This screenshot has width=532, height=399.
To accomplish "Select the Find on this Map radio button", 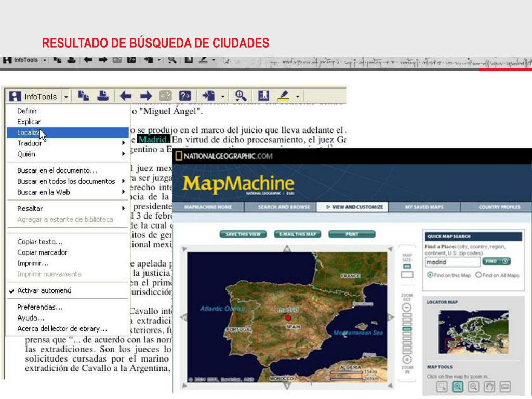I will click(430, 275).
